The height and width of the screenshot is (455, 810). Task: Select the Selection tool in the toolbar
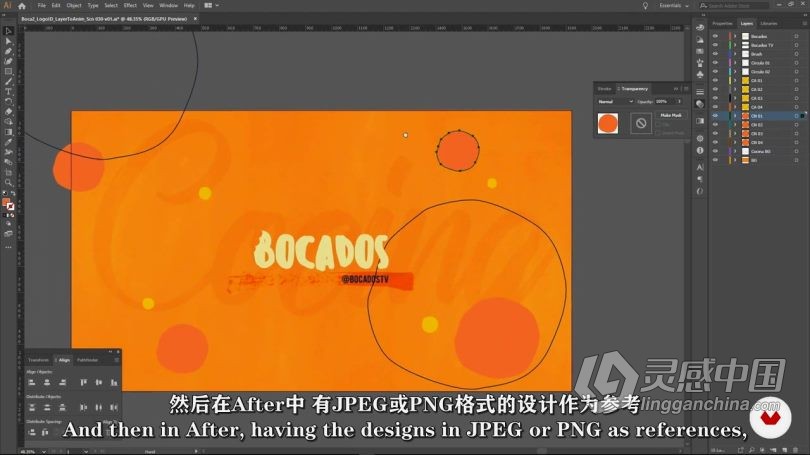tap(8, 31)
